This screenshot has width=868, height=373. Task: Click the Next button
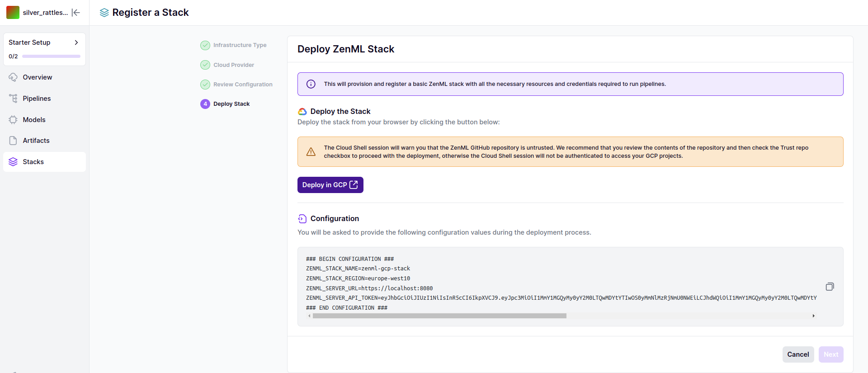point(831,354)
